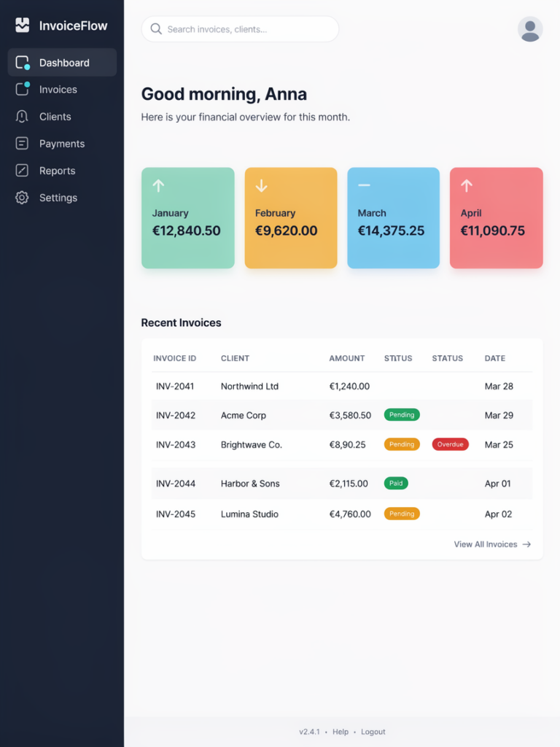Click the arrow beside View All Invoices
Viewport: 560px width, 747px height.
(x=526, y=544)
